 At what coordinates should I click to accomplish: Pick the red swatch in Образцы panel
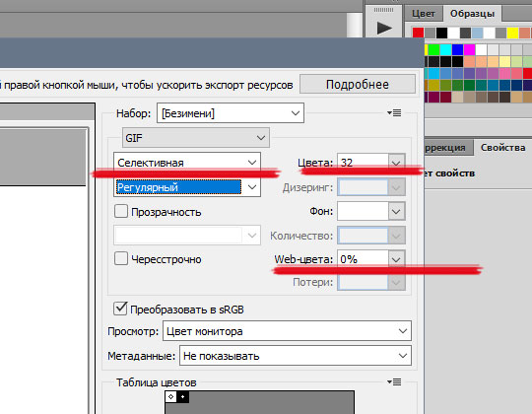(x=418, y=33)
